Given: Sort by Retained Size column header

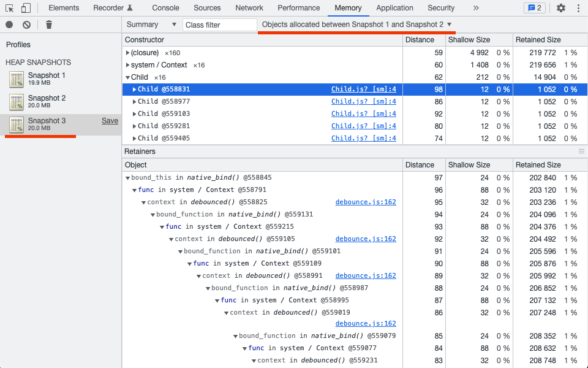Looking at the screenshot, I should [x=538, y=40].
